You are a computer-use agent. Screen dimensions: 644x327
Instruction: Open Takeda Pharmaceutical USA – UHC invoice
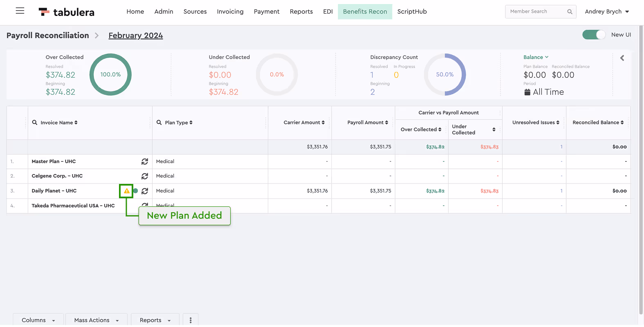73,206
